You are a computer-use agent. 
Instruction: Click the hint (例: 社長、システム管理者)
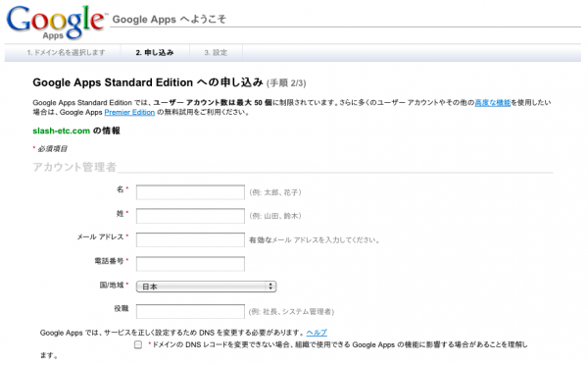click(x=291, y=312)
